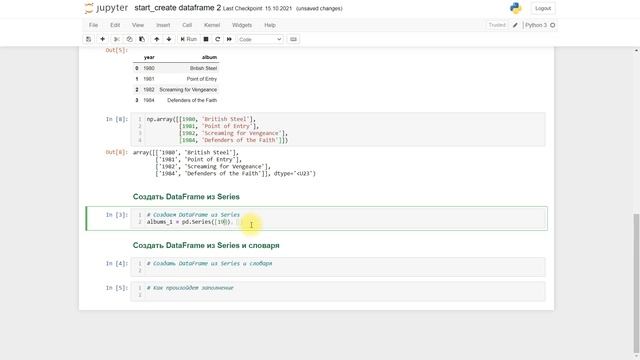Click the np.array code cell In [8]

pos(338,129)
